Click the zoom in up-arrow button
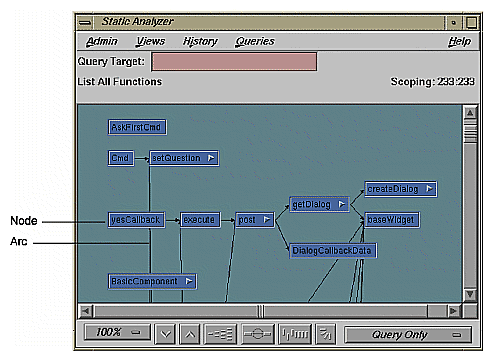The height and width of the screenshot is (361, 494). click(190, 334)
